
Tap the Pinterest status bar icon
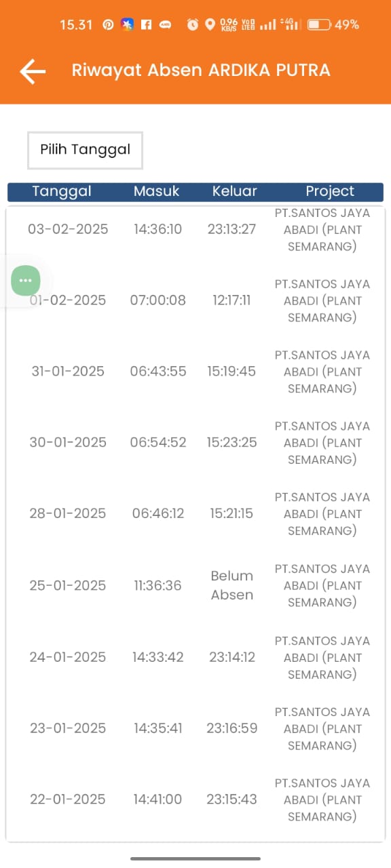(x=108, y=24)
